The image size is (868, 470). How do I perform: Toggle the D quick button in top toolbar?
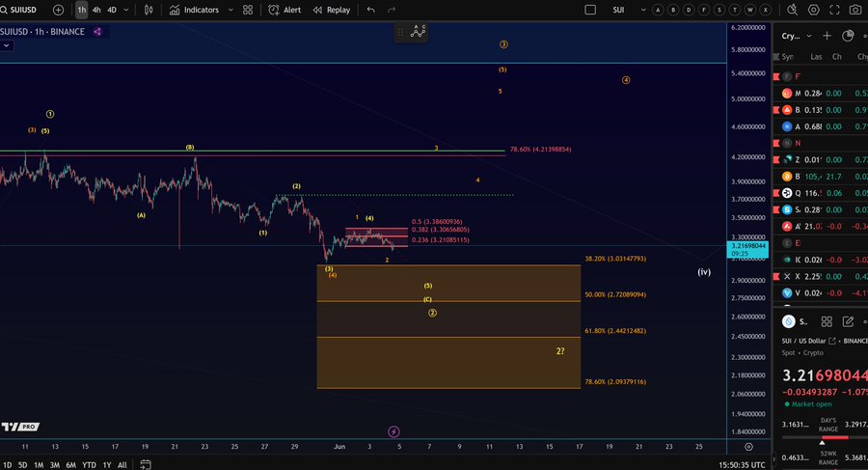689,10
